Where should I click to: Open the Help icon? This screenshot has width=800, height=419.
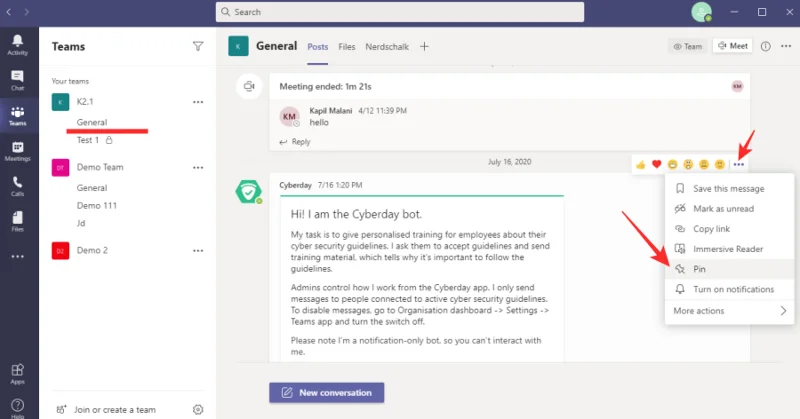(17, 408)
